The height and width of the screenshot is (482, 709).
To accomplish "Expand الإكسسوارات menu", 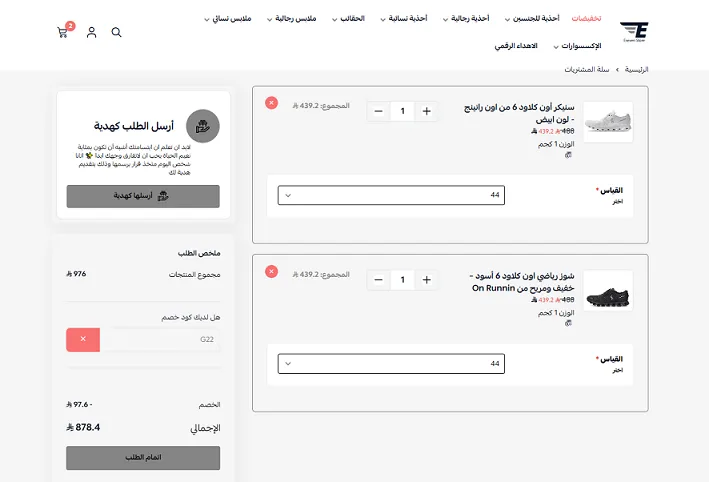I will pos(577,46).
